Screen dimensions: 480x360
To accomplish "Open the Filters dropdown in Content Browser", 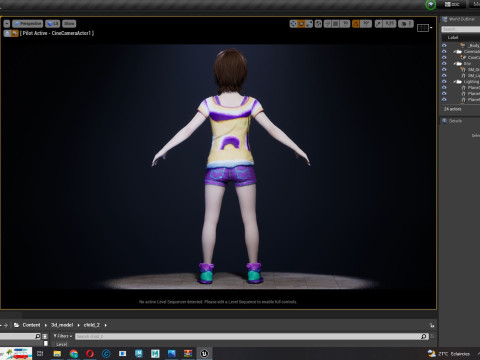I will click(x=63, y=336).
